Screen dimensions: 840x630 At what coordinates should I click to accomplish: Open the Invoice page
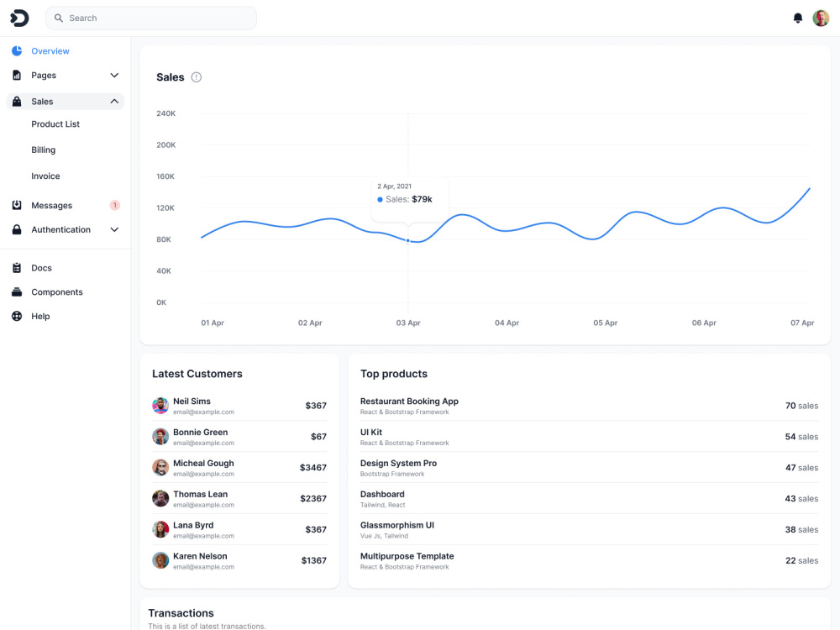(x=45, y=176)
